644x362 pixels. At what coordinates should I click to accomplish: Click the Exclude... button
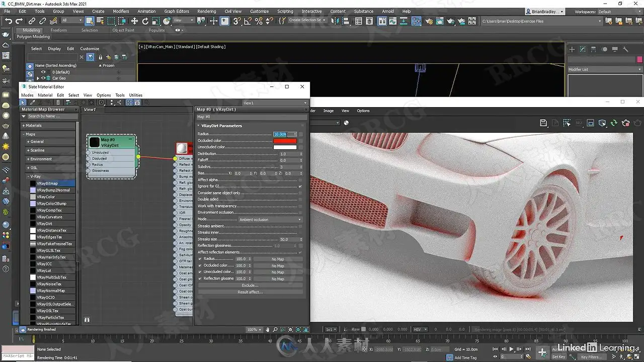(250, 286)
